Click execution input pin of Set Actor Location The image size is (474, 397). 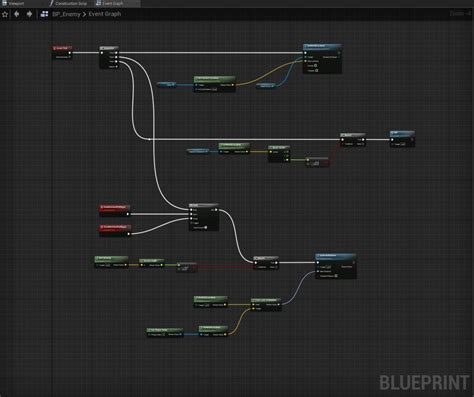305,53
